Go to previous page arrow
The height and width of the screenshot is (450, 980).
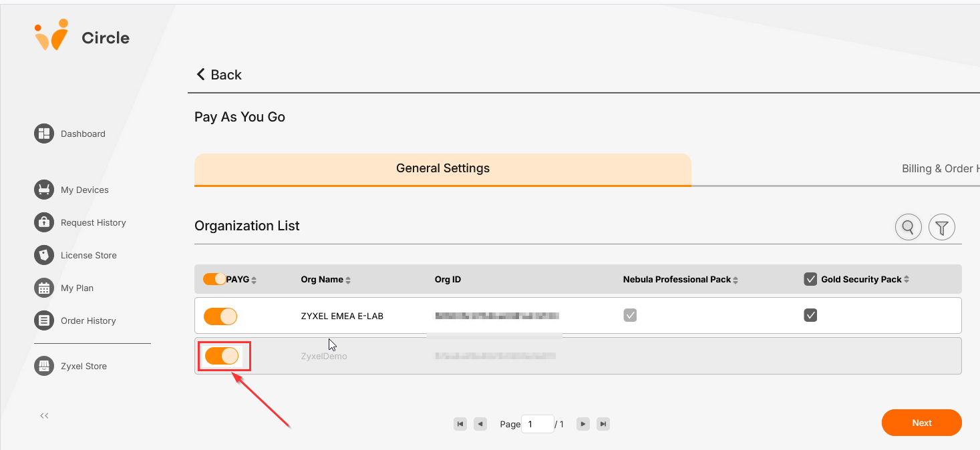[480, 424]
